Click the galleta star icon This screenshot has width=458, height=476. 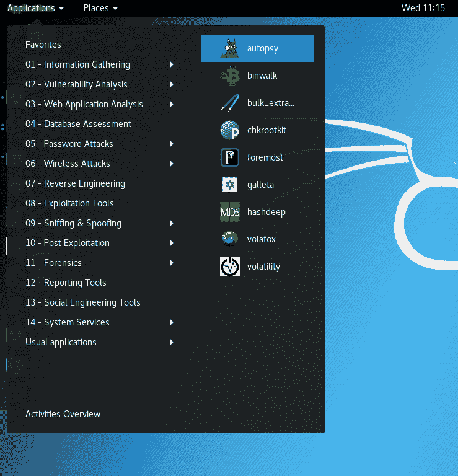tap(230, 185)
